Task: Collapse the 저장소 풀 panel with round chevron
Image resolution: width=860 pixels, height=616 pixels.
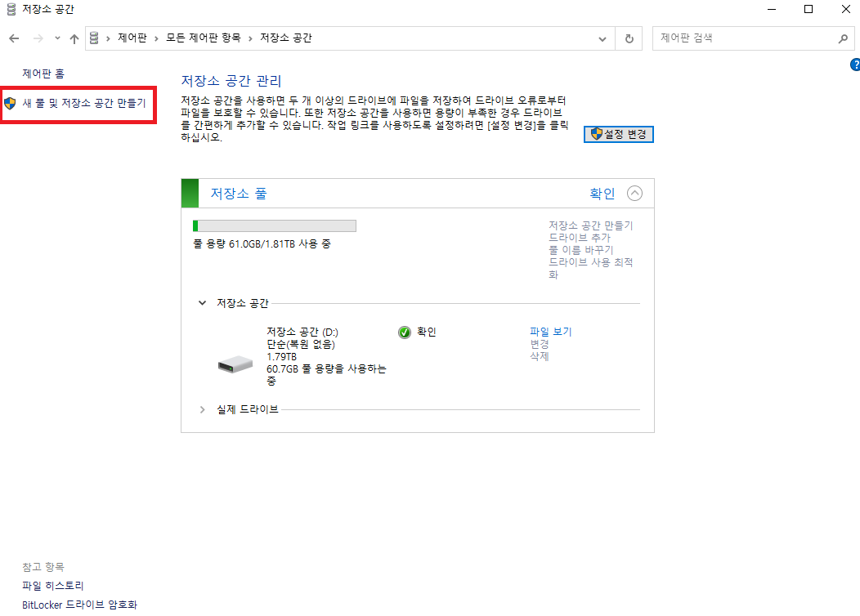Action: pos(634,194)
